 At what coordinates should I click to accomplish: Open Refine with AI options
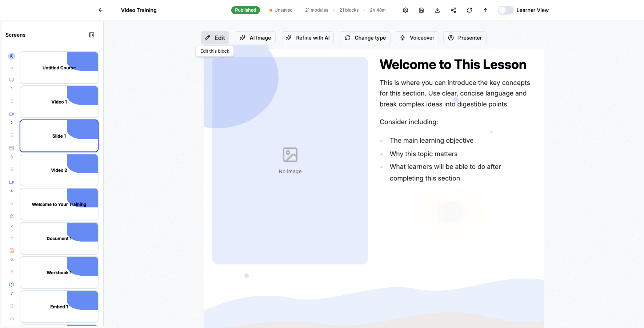click(308, 37)
